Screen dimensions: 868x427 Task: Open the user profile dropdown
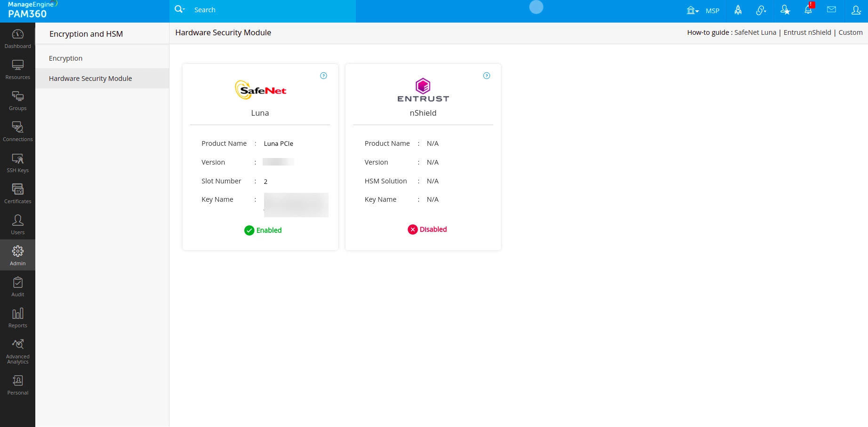(x=856, y=10)
